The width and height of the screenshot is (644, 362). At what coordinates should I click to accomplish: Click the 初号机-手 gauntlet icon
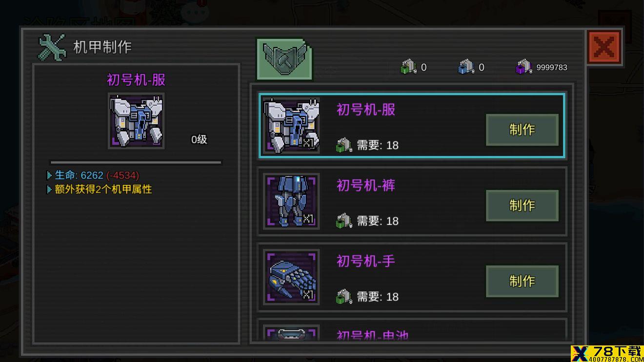click(291, 277)
